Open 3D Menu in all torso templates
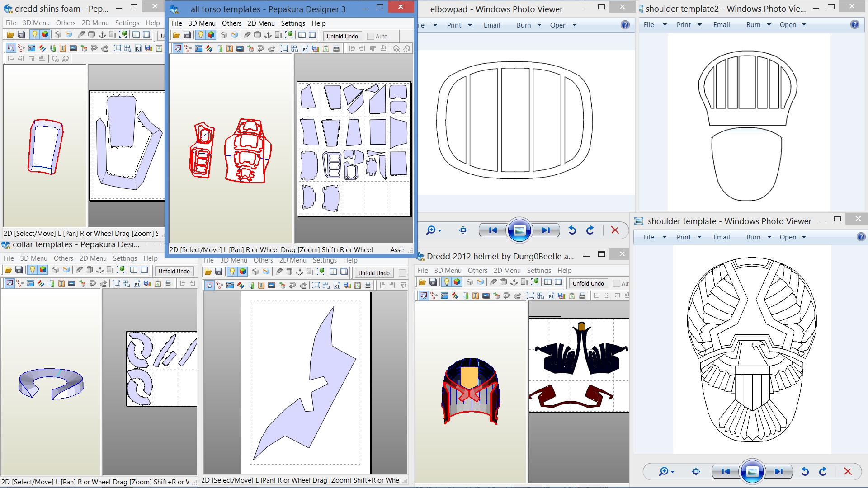 coord(202,23)
